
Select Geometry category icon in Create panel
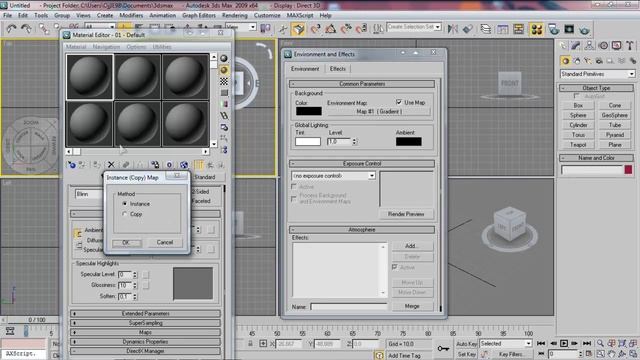pyautogui.click(x=565, y=61)
